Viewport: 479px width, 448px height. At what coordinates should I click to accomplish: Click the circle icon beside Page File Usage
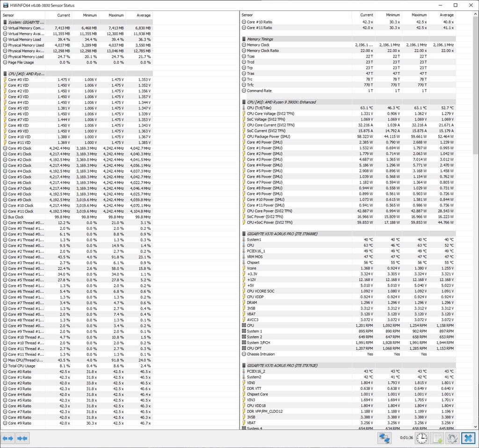pyautogui.click(x=5, y=62)
